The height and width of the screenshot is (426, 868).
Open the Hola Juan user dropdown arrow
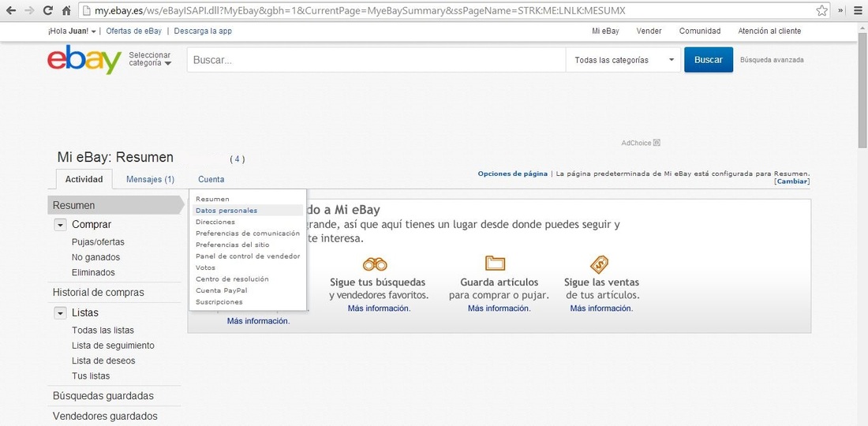pyautogui.click(x=93, y=32)
